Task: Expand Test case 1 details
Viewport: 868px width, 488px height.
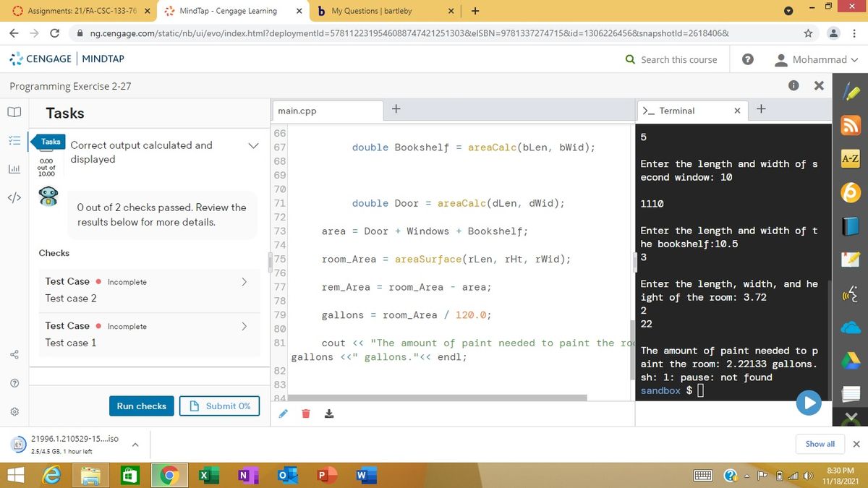Action: 244,326
